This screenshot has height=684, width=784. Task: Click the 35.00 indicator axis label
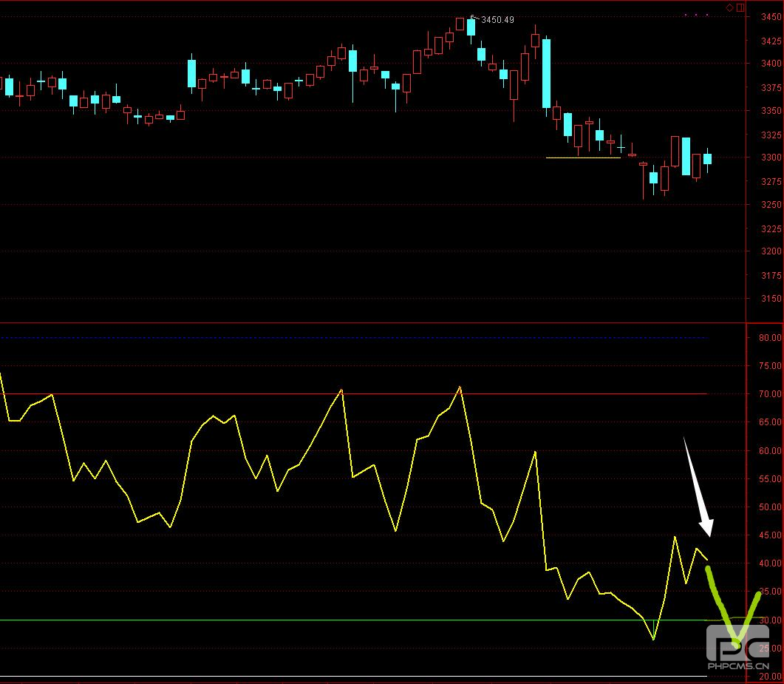[x=770, y=591]
